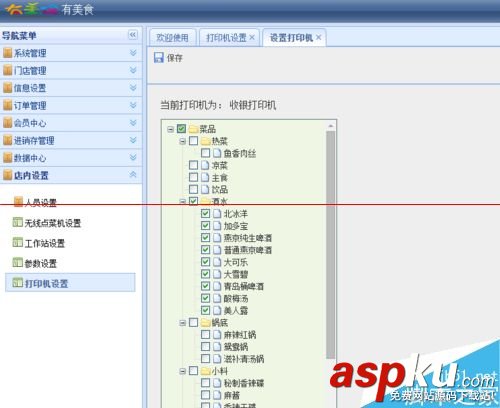The image size is (500, 408).
Task: Click the 会员中心 folder icon
Action: (7, 123)
